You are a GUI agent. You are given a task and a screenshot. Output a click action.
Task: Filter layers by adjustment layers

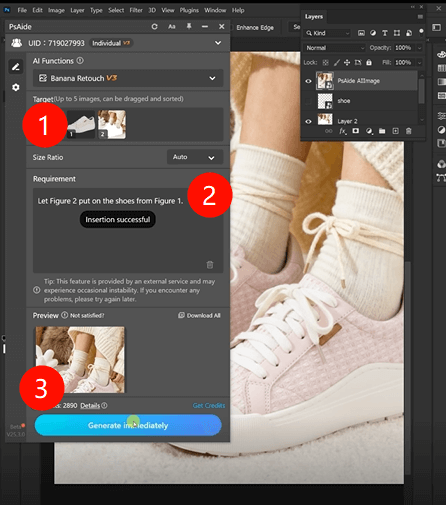point(373,33)
